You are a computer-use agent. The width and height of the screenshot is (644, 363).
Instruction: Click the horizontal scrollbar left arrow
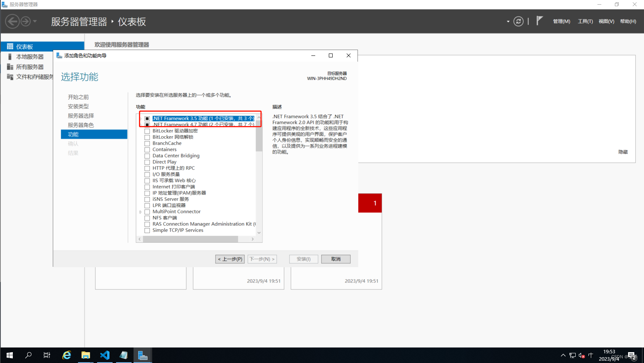[140, 239]
